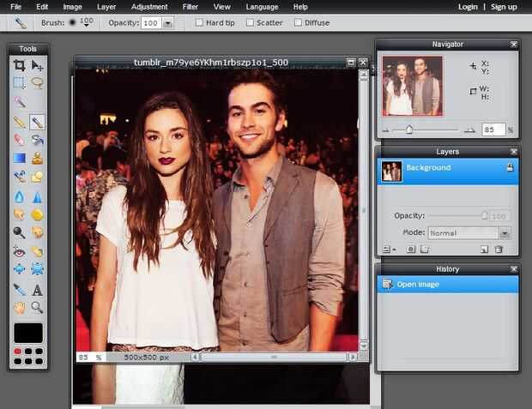Select the Sponge tool
Screen dimensions: 532x409
[x=37, y=214]
